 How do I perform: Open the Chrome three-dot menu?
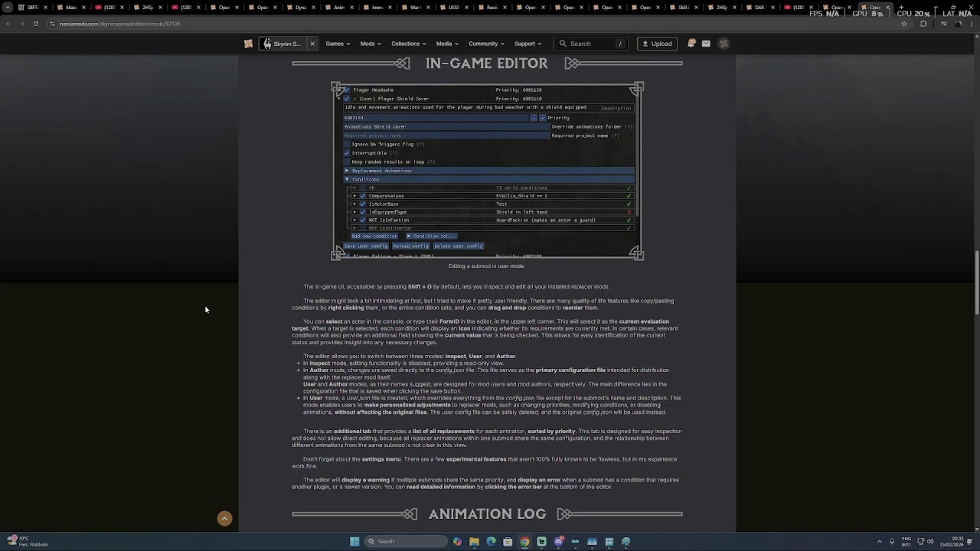click(972, 24)
